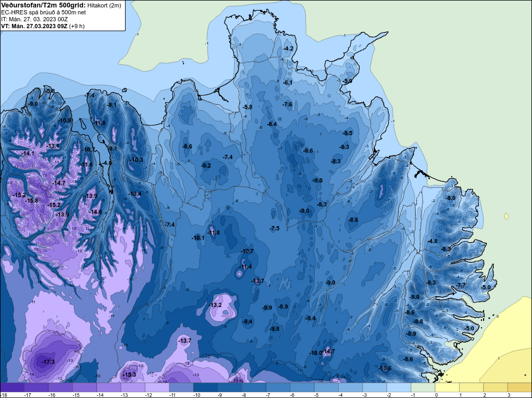532x398 pixels.
Task: Click the -10.3 temperature label
Action: point(136,160)
